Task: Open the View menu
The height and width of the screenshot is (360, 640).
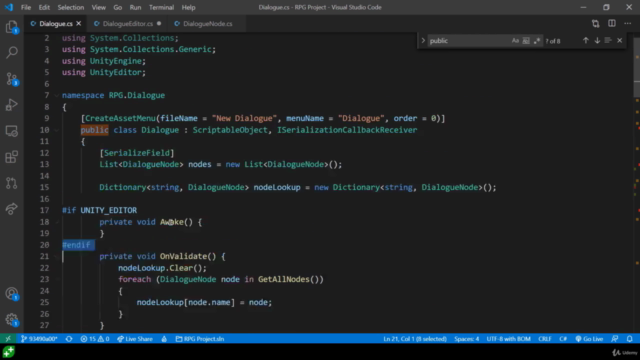Action: (98, 7)
